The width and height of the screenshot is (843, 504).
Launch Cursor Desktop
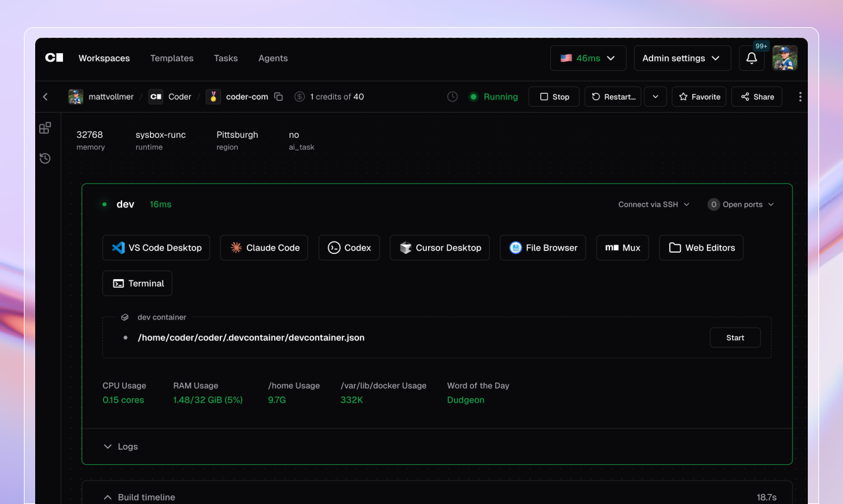(440, 247)
